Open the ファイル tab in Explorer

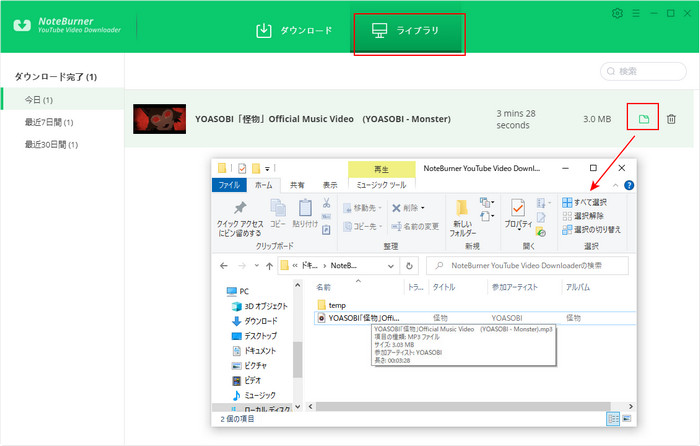(x=229, y=185)
